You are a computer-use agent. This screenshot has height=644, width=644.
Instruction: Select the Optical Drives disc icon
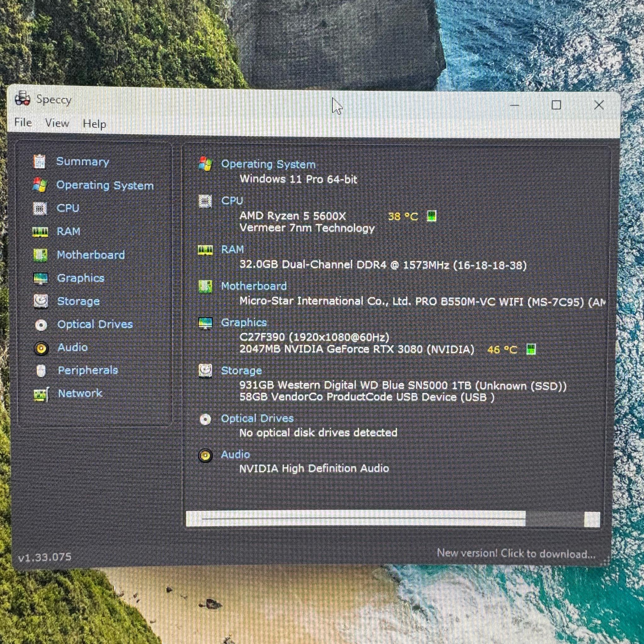[x=41, y=325]
